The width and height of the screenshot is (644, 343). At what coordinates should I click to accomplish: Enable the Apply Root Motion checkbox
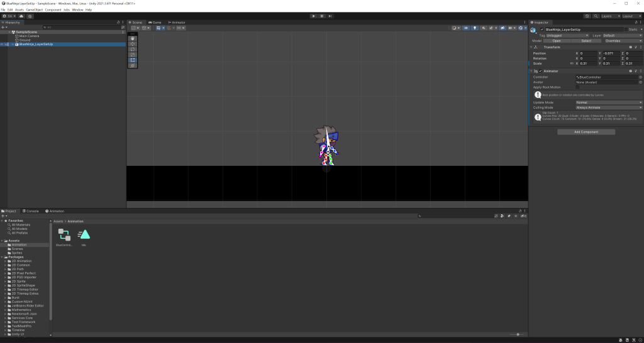click(579, 87)
